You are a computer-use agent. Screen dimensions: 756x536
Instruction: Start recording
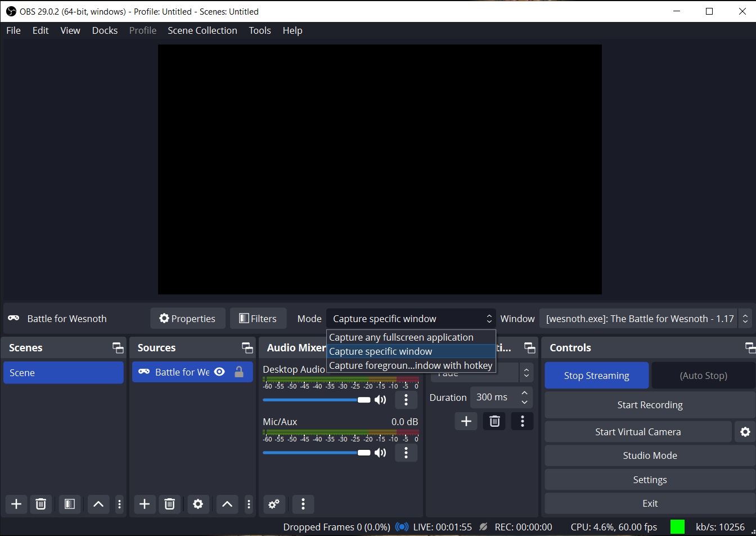click(650, 405)
